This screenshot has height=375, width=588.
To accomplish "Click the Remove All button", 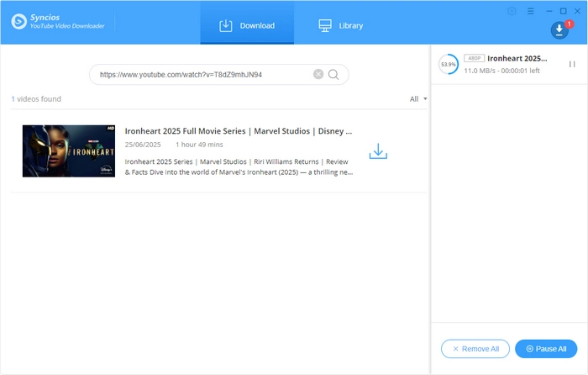I will (475, 348).
